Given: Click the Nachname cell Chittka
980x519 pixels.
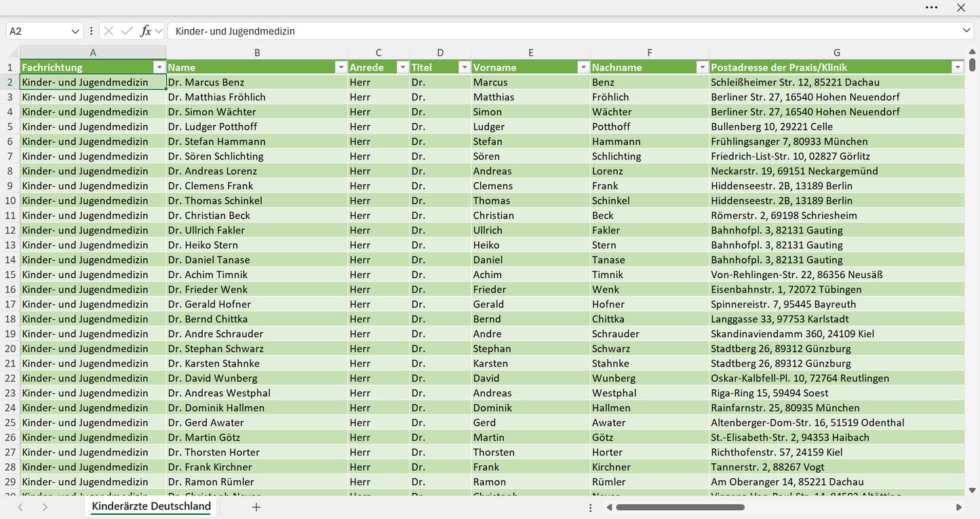Looking at the screenshot, I should 650,319.
